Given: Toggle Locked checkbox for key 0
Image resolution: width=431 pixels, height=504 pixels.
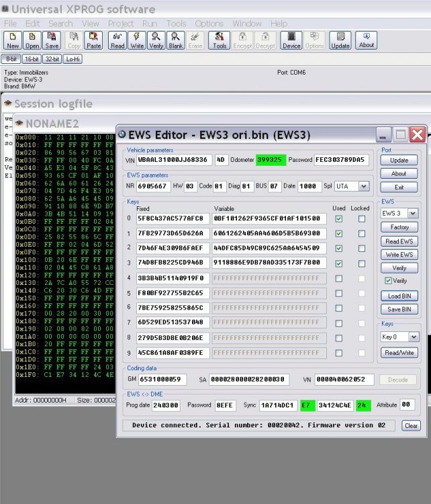Looking at the screenshot, I should point(362,219).
